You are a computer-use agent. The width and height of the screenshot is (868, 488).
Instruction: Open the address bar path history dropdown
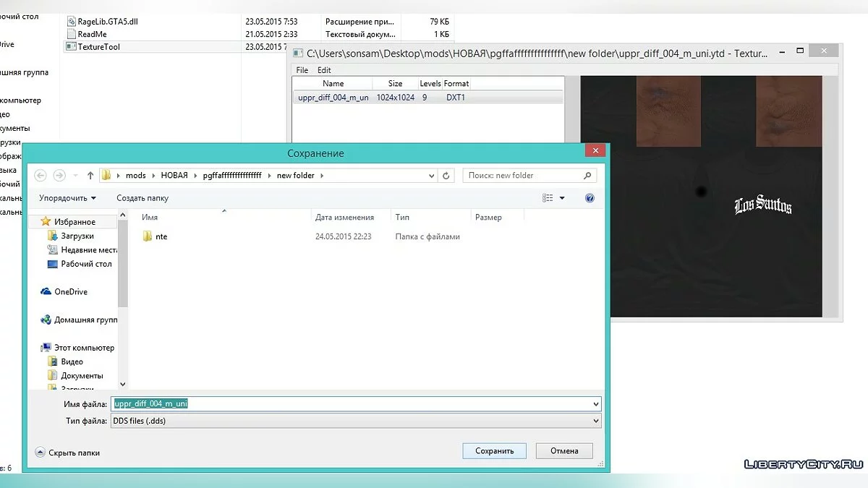[x=432, y=176]
